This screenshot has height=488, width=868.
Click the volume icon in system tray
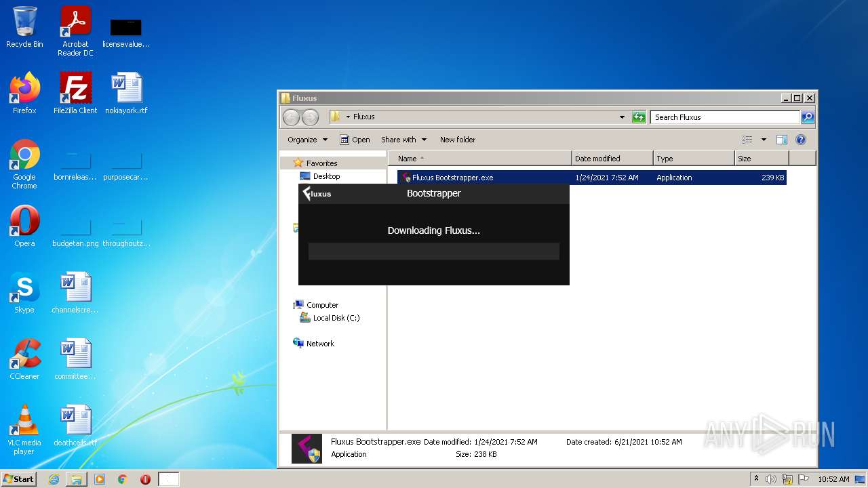point(770,479)
